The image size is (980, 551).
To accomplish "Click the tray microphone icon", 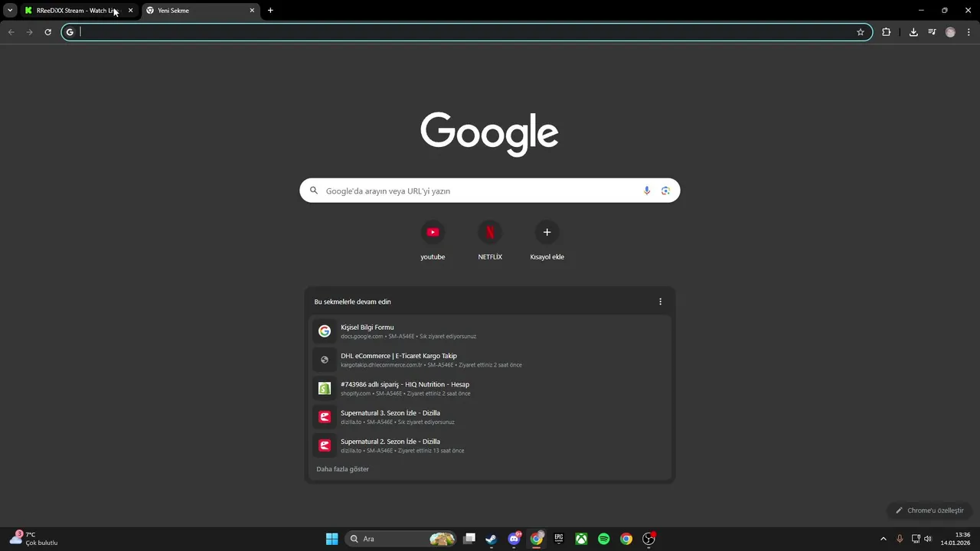I will click(x=900, y=539).
